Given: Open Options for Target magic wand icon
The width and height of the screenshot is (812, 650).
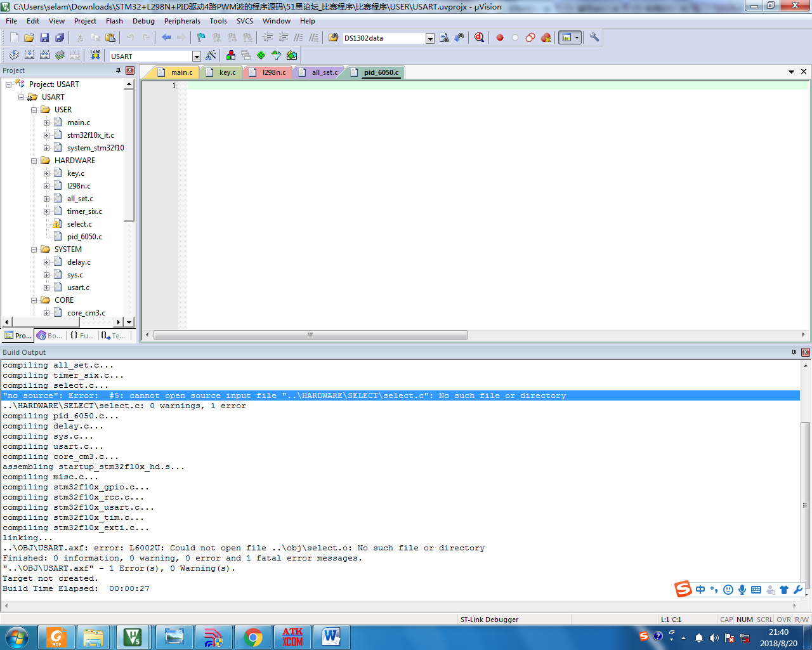Looking at the screenshot, I should pos(211,56).
